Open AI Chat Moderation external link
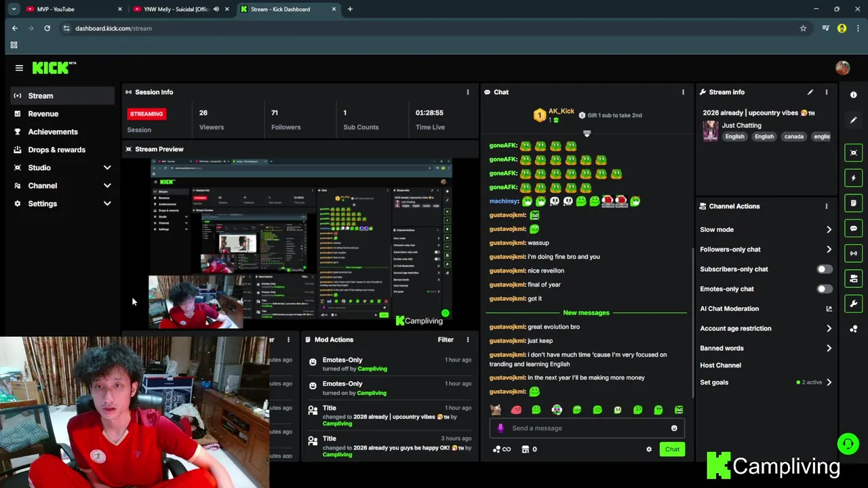The image size is (868, 488). point(829,308)
